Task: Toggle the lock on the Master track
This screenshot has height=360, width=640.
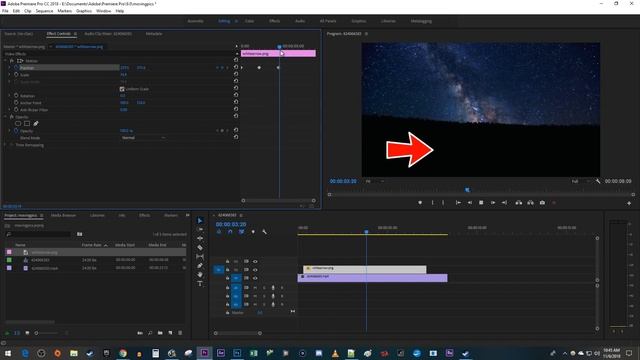Action: [x=227, y=312]
